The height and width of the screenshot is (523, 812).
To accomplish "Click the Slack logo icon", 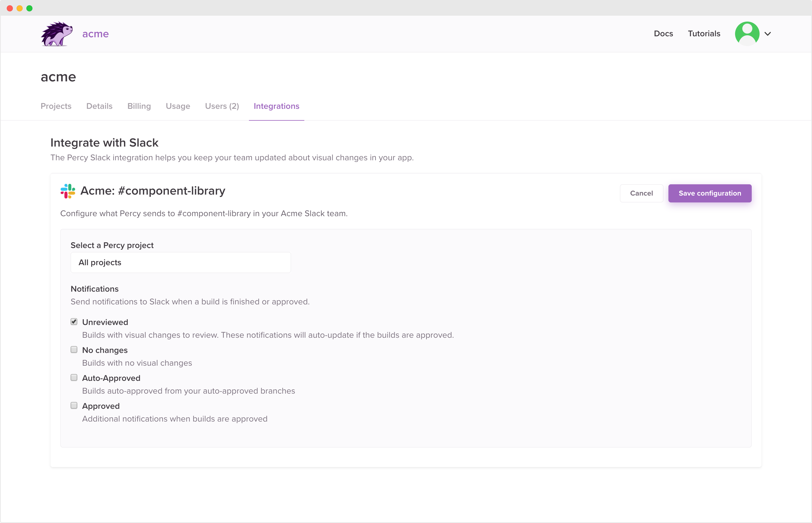I will (x=68, y=191).
